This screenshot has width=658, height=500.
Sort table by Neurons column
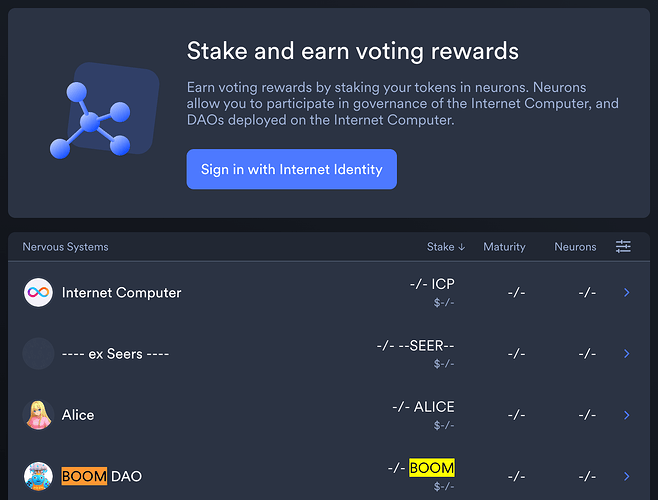pos(575,247)
